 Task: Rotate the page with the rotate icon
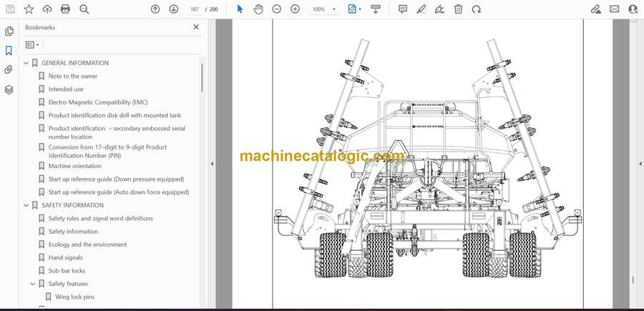point(477,9)
